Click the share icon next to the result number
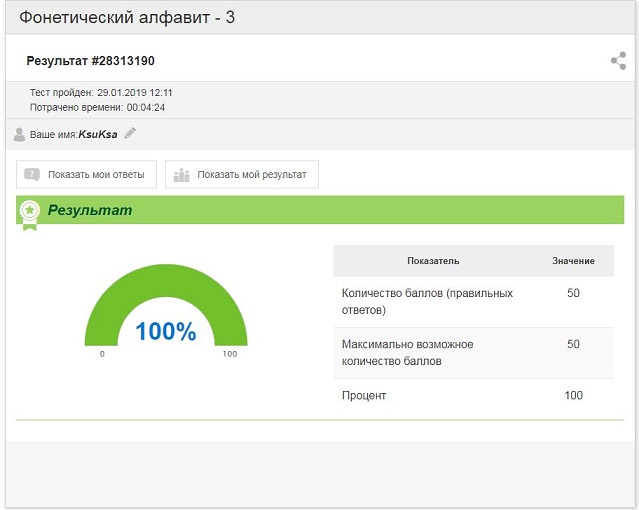The width and height of the screenshot is (639, 510). [x=618, y=61]
